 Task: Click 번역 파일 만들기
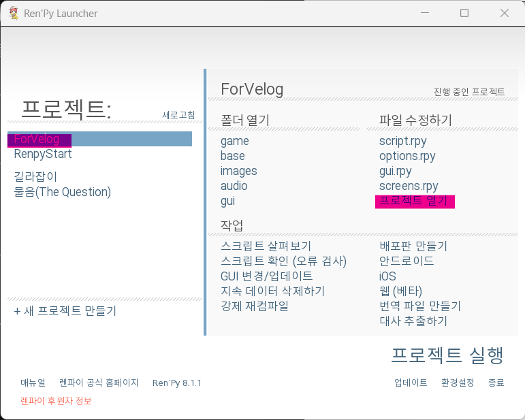(x=420, y=306)
